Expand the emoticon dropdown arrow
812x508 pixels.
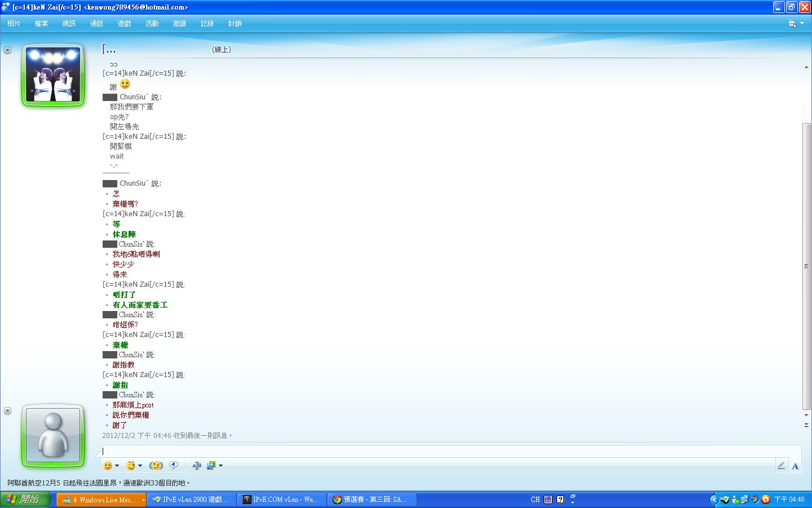(117, 466)
